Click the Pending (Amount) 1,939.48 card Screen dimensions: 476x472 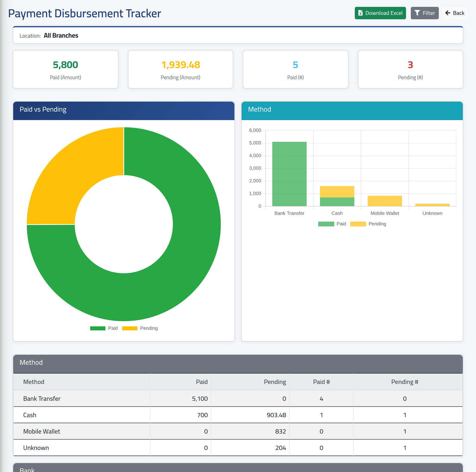pos(181,69)
